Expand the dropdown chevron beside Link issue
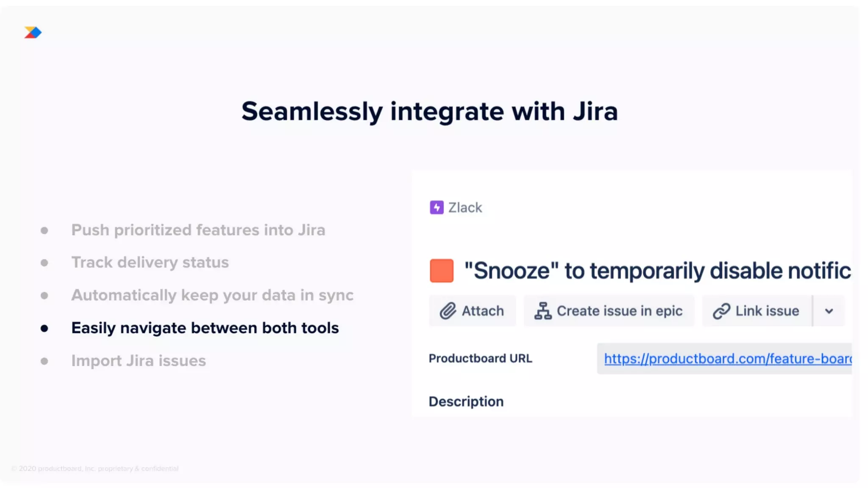 (x=829, y=311)
